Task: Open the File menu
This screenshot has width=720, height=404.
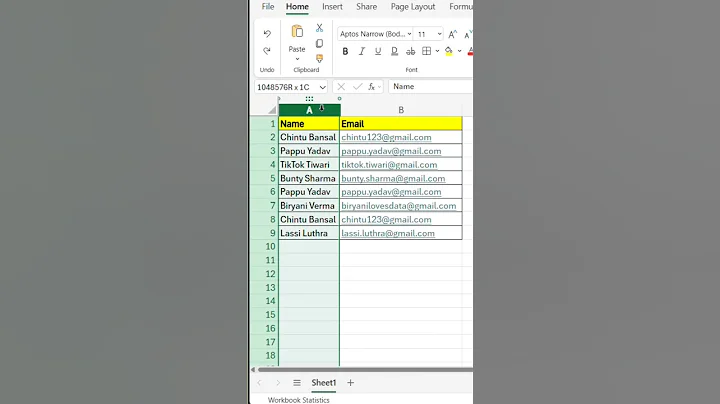Action: 268,7
